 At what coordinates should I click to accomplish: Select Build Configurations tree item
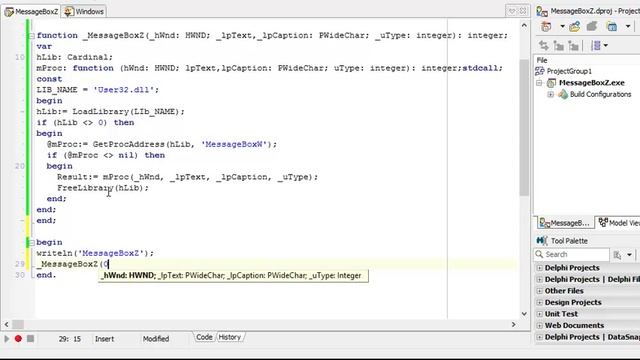pos(600,94)
